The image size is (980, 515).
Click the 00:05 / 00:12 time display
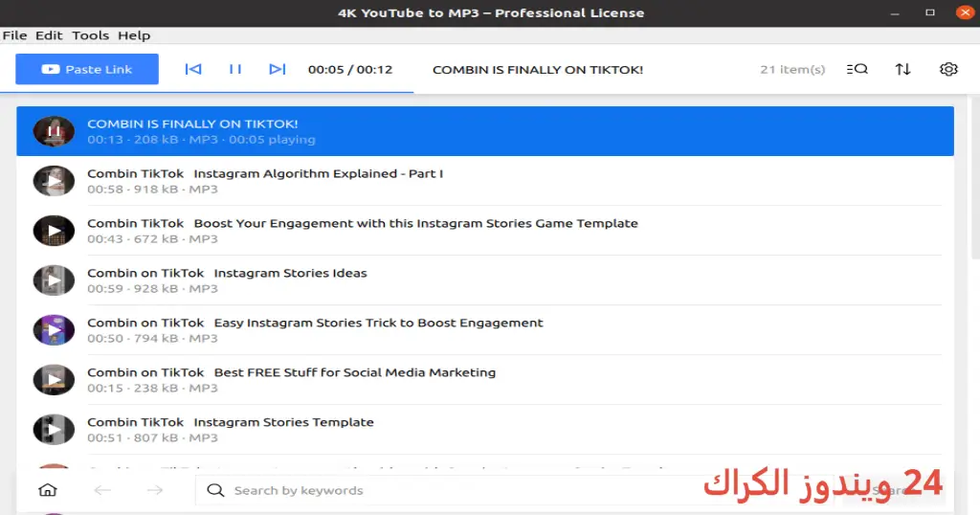click(x=350, y=69)
